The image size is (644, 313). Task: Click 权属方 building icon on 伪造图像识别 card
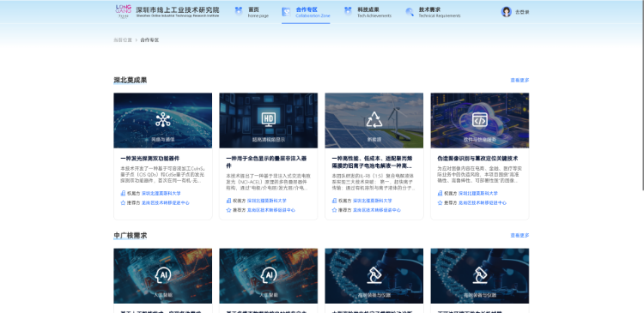pos(440,193)
